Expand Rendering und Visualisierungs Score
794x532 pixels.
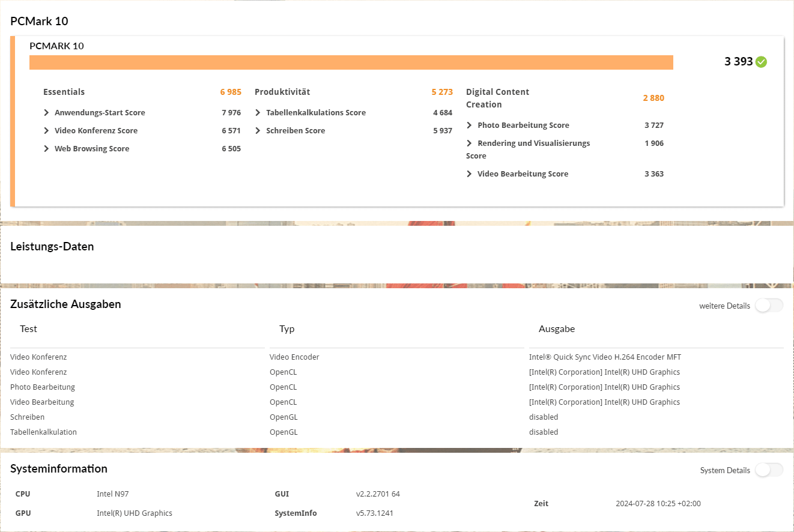pyautogui.click(x=470, y=144)
